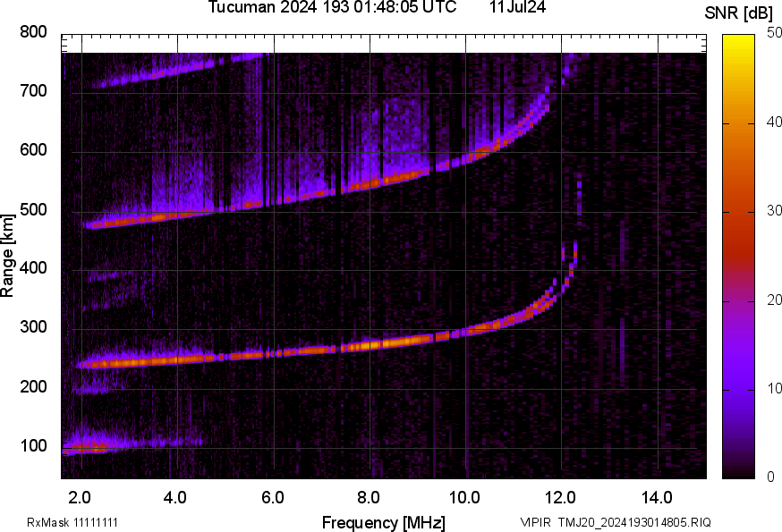Click the 'RxMask 11111111' text
Viewport: 782px width, 532px height.
click(x=72, y=522)
